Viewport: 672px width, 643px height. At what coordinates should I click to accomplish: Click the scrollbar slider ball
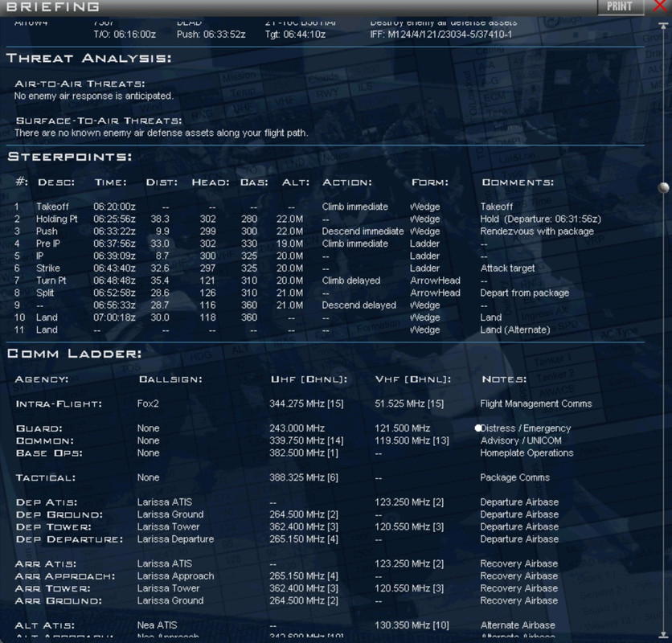tap(663, 187)
